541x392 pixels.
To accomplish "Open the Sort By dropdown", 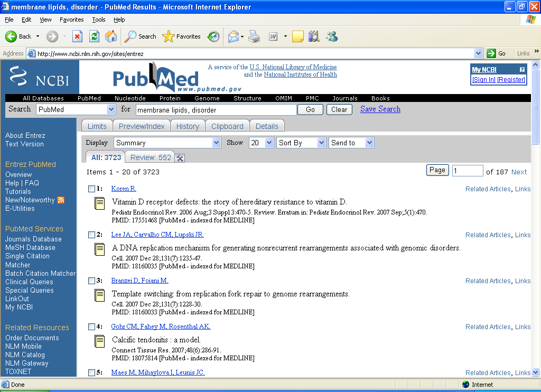I will pos(301,143).
